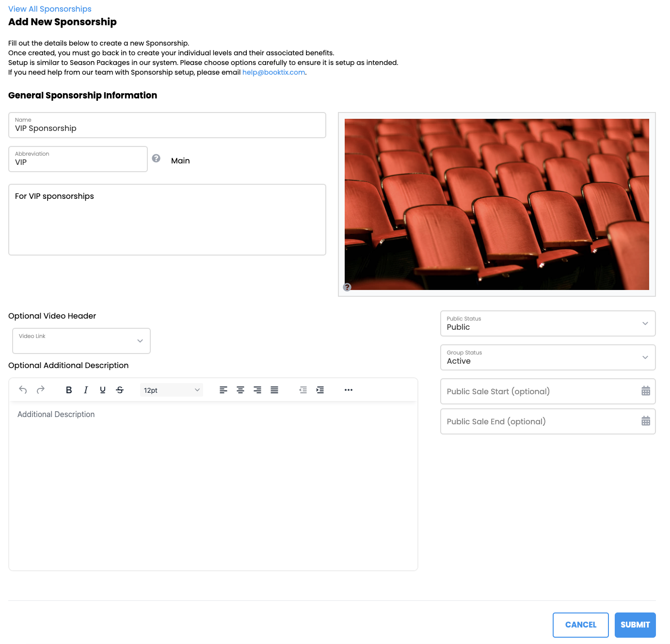Toggle underline formatting
This screenshot has width=670, height=644.
click(x=103, y=390)
